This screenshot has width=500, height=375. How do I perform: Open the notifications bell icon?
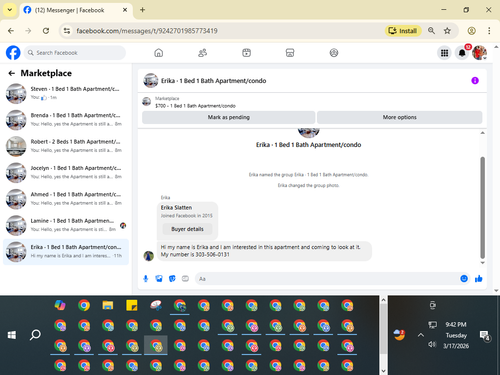[462, 53]
